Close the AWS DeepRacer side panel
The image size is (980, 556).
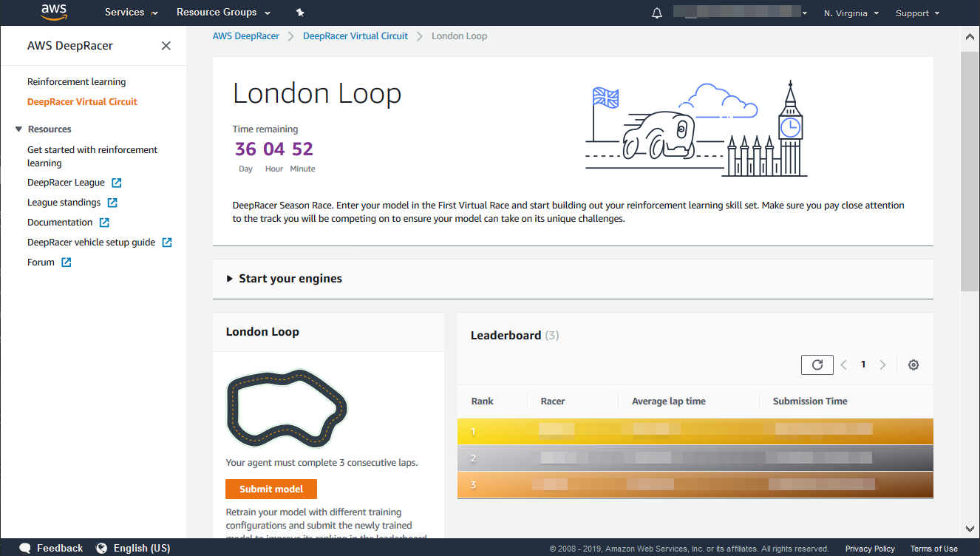click(x=166, y=46)
